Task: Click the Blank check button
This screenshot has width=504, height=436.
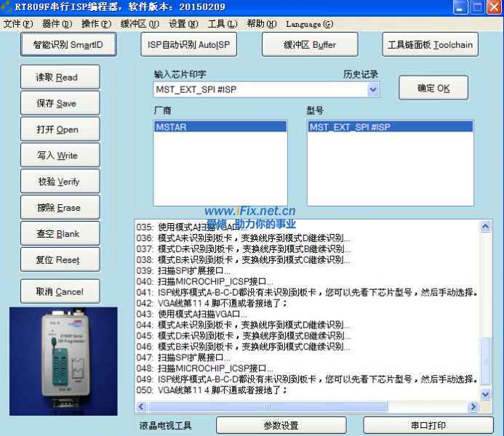Action: tap(57, 234)
